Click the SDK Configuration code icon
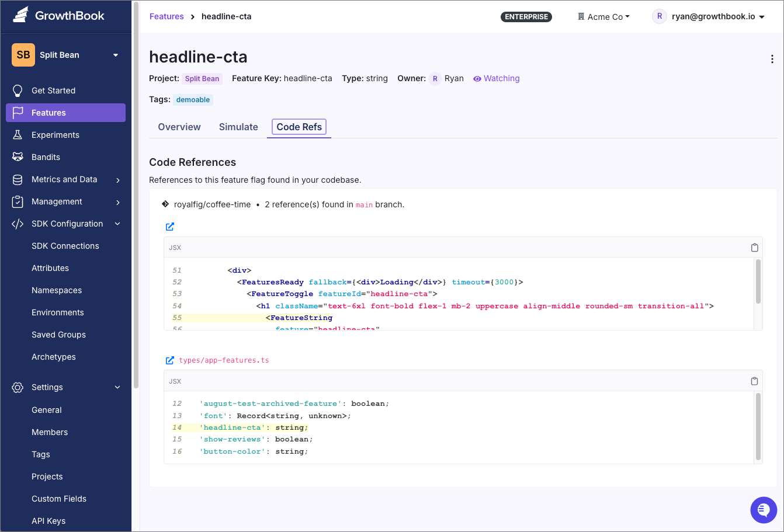784x532 pixels. coord(18,224)
